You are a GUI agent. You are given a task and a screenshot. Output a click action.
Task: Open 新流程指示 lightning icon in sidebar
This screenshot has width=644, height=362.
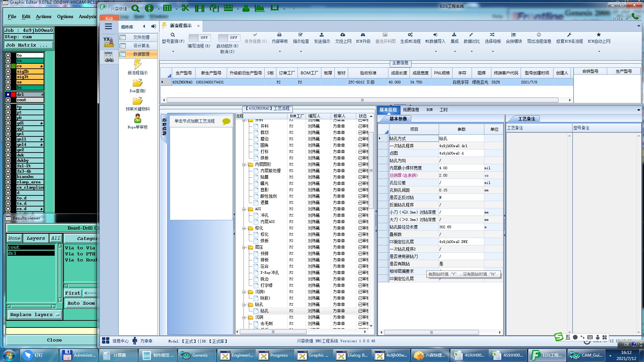[x=138, y=64]
